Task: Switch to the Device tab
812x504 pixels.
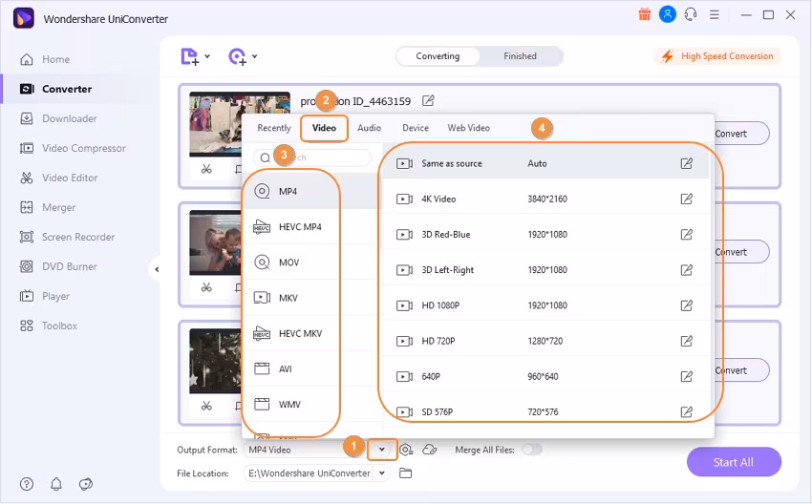Action: 416,128
